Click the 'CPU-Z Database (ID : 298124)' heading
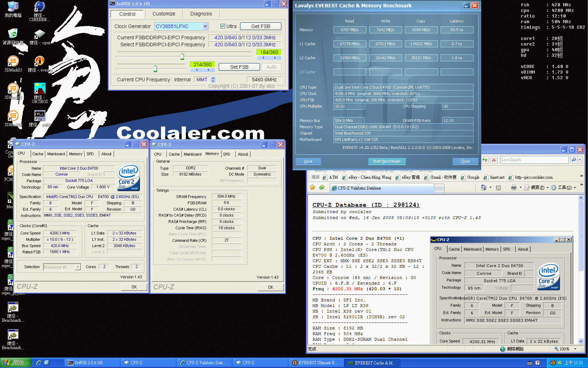The image size is (588, 368). click(366, 205)
